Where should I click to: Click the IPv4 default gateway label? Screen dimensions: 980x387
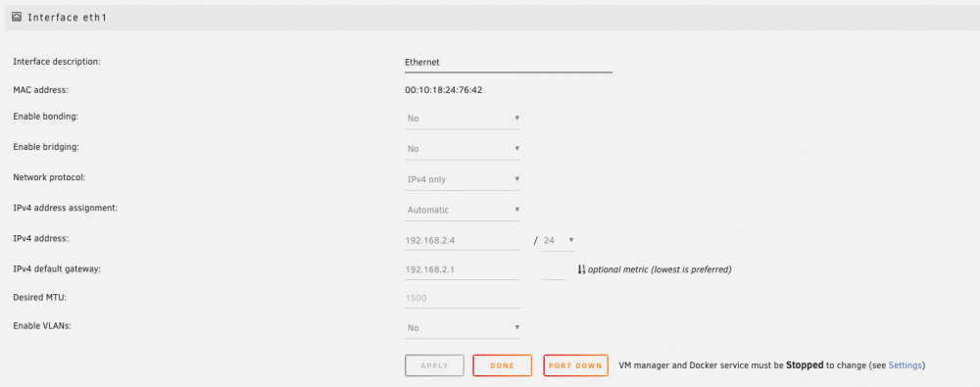[x=57, y=268]
